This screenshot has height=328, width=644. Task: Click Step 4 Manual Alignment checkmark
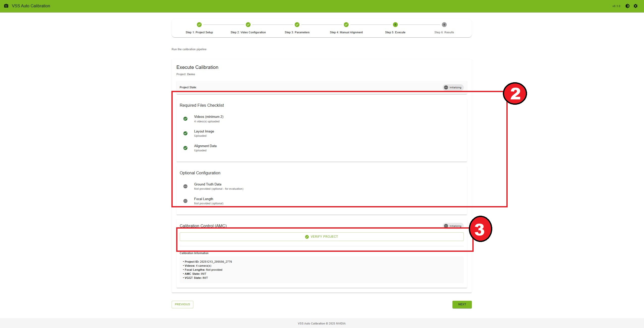346,24
